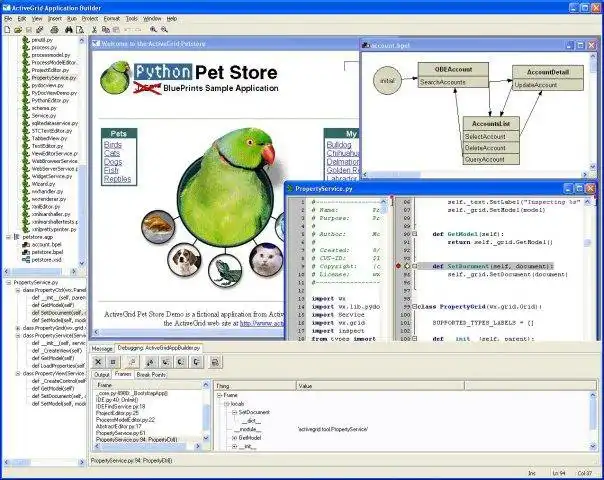
Task: Click the reptile thumbnail in Pet Store page
Action: (225, 270)
